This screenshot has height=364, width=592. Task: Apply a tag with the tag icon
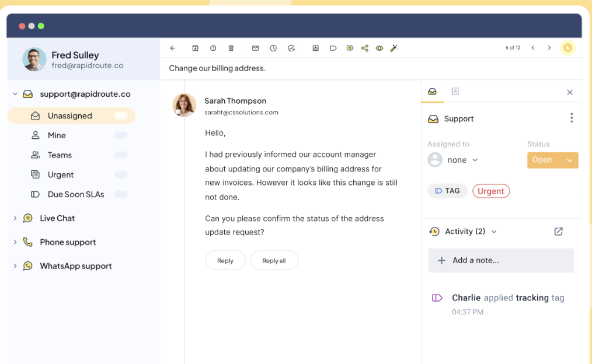[333, 48]
